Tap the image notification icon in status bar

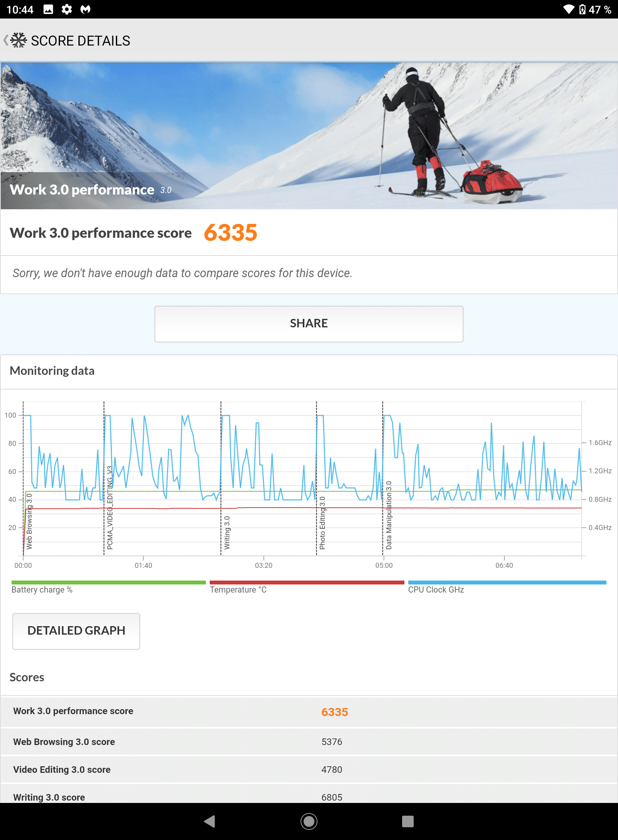tap(48, 9)
